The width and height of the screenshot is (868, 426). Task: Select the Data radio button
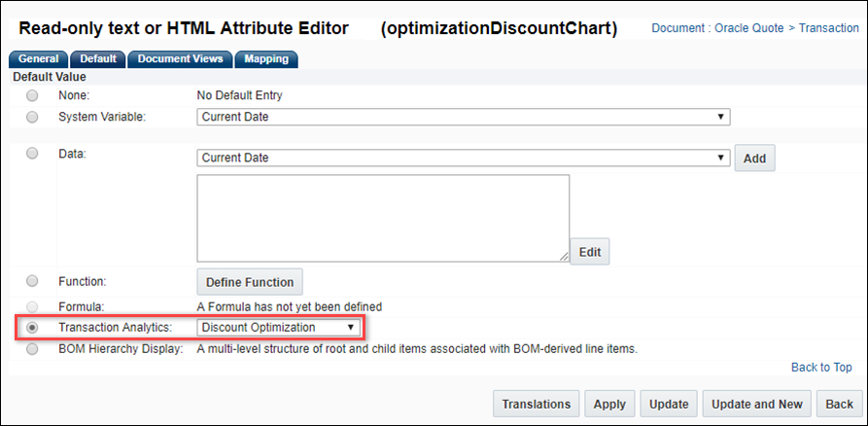tap(33, 153)
